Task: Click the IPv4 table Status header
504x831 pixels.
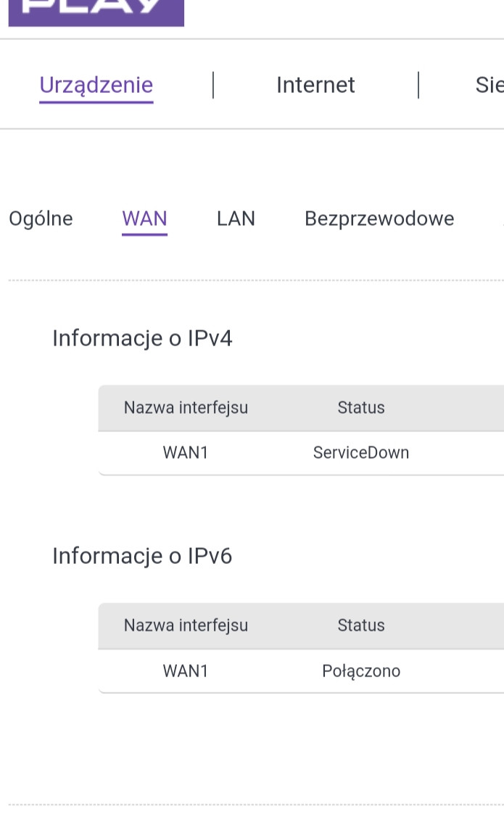Action: point(361,408)
